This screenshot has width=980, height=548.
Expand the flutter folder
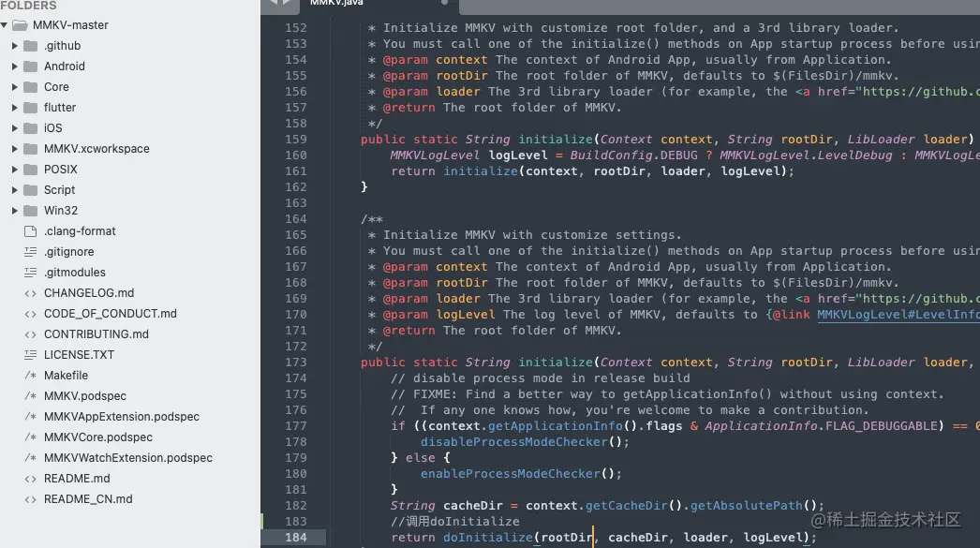coord(14,108)
